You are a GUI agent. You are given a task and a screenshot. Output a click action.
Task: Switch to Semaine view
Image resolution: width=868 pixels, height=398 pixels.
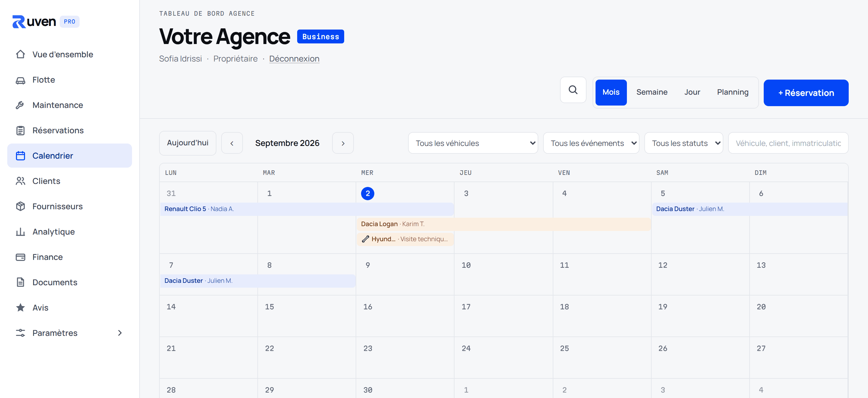pyautogui.click(x=652, y=92)
